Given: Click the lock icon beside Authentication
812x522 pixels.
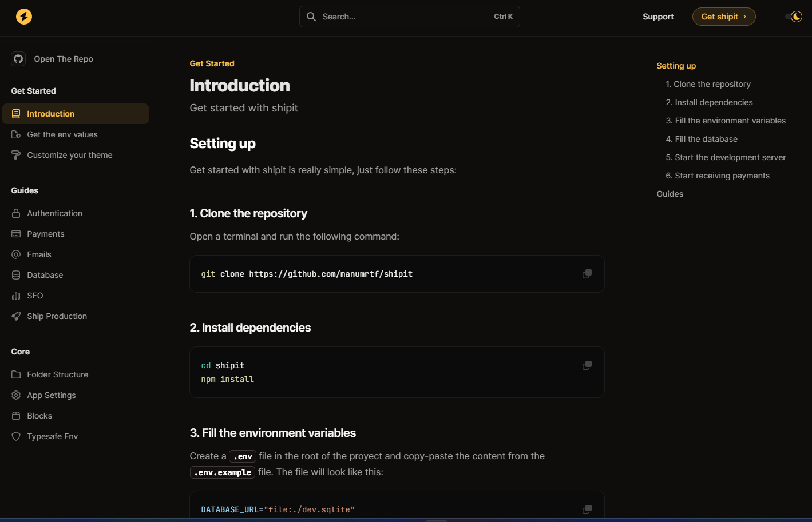Looking at the screenshot, I should pos(16,213).
